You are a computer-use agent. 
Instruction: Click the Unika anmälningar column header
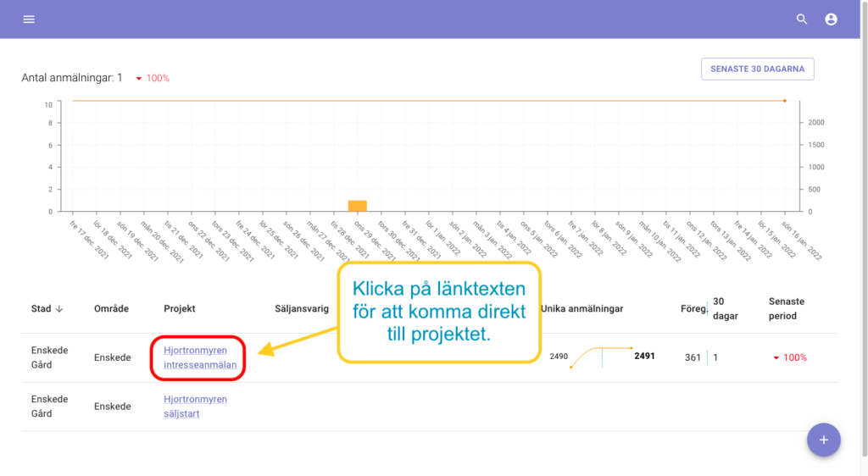tap(581, 309)
